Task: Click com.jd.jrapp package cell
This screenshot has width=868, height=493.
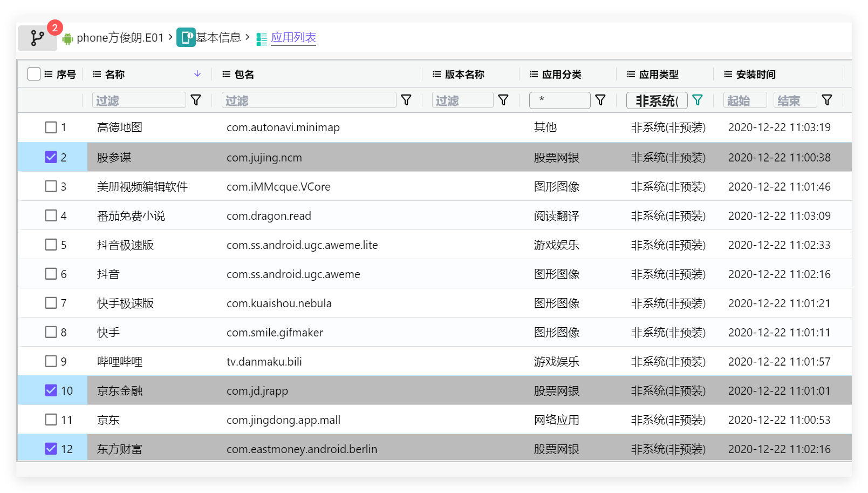Action: (257, 391)
